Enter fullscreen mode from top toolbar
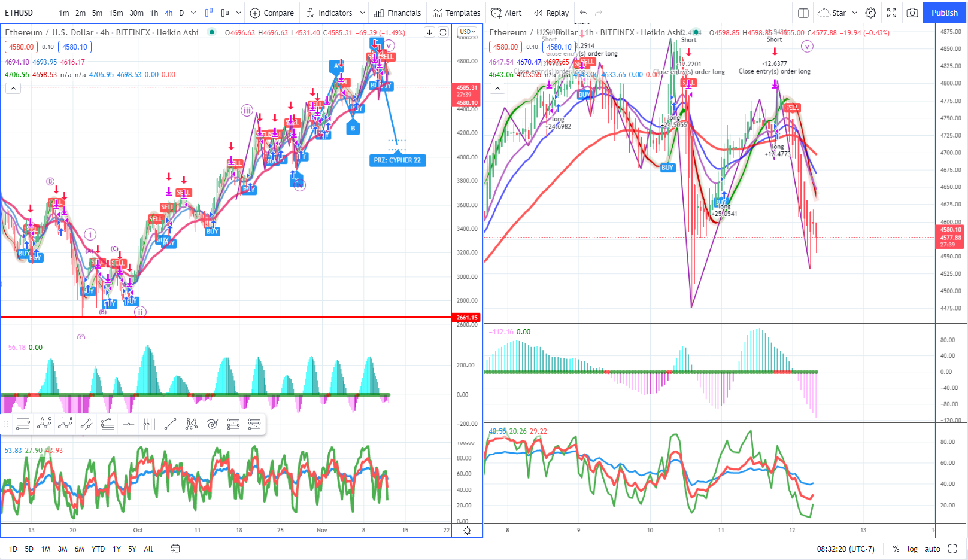Screen dimensions: 968x560 pos(891,13)
